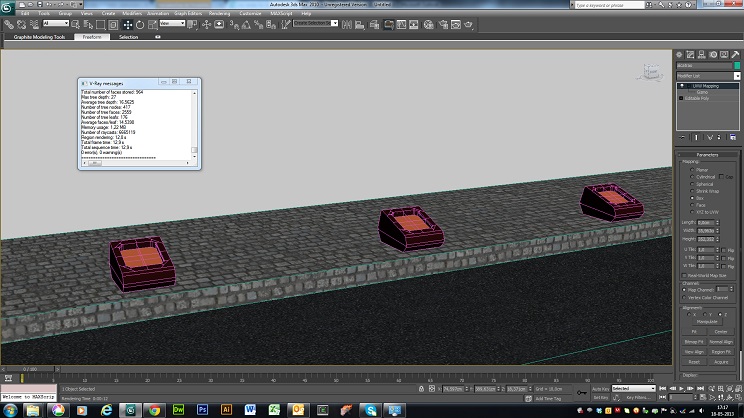
Task: Choose the Rectangular Selection Region tool
Action: (x=101, y=24)
